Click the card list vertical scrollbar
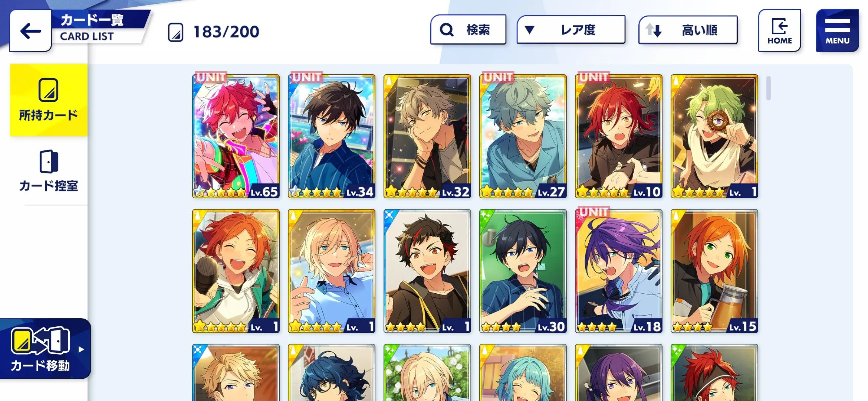The height and width of the screenshot is (401, 868). point(769,88)
